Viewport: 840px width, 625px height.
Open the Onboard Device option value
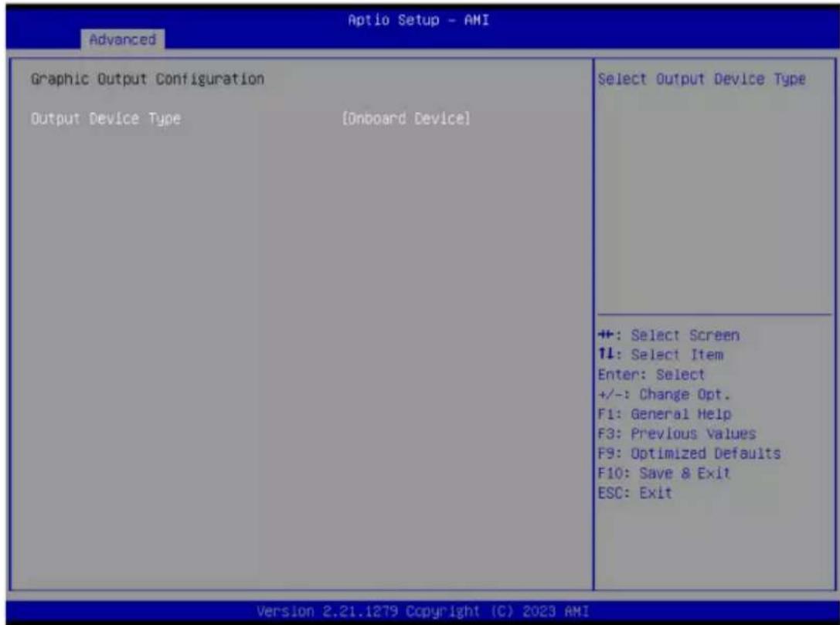point(406,119)
